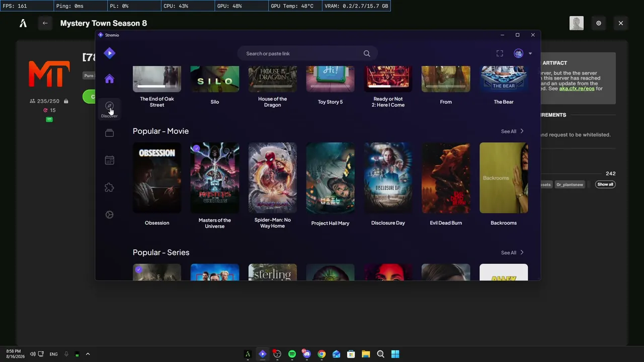Open Microsoft Store from the taskbar
The image size is (644, 362).
pyautogui.click(x=351, y=354)
